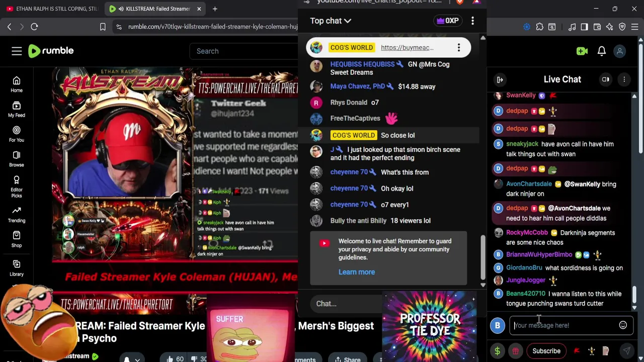Open Browse in the sidebar
The height and width of the screenshot is (362, 644).
coord(17,159)
